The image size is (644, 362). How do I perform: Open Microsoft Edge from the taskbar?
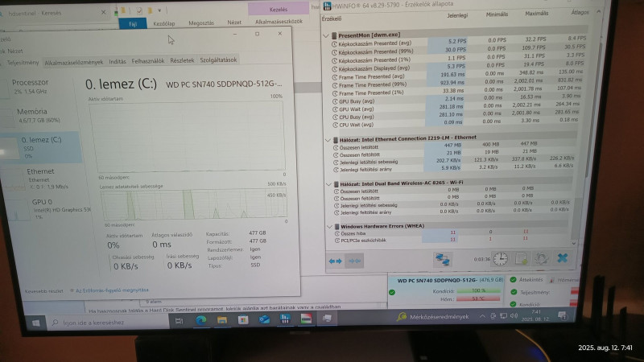(200, 319)
